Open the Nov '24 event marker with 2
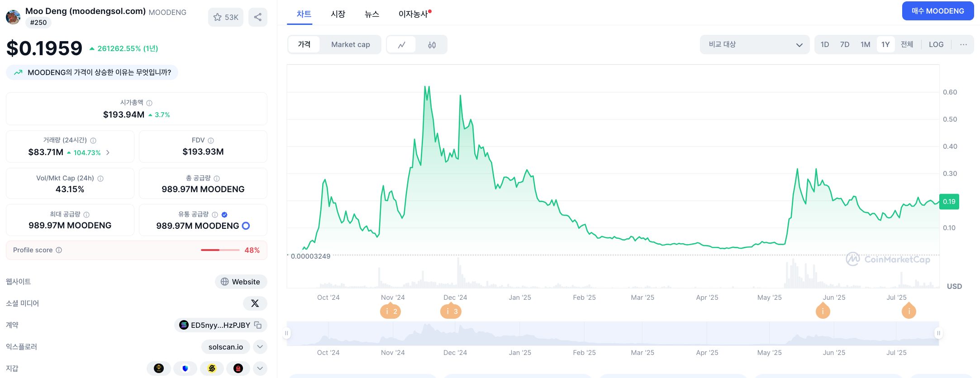 click(390, 311)
